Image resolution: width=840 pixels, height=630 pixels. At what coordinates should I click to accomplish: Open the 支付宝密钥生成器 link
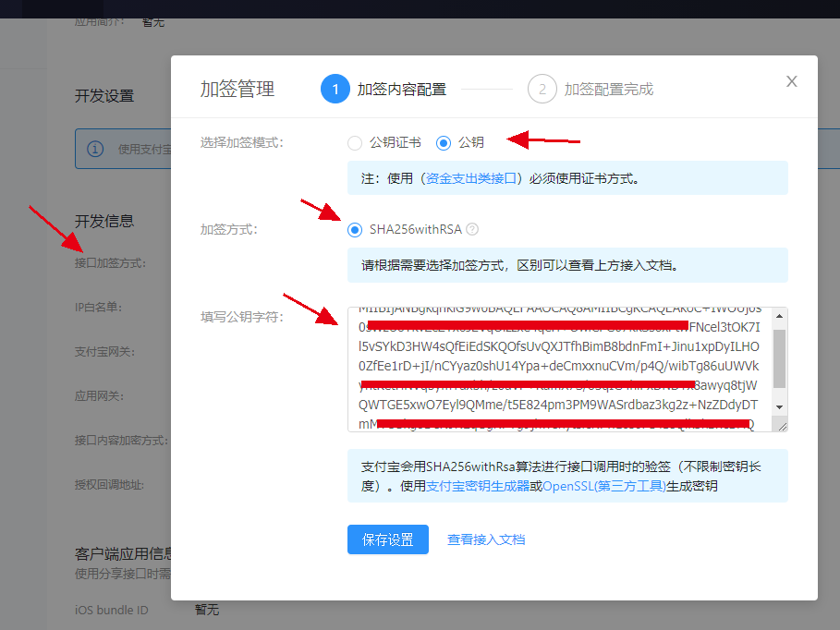478,486
